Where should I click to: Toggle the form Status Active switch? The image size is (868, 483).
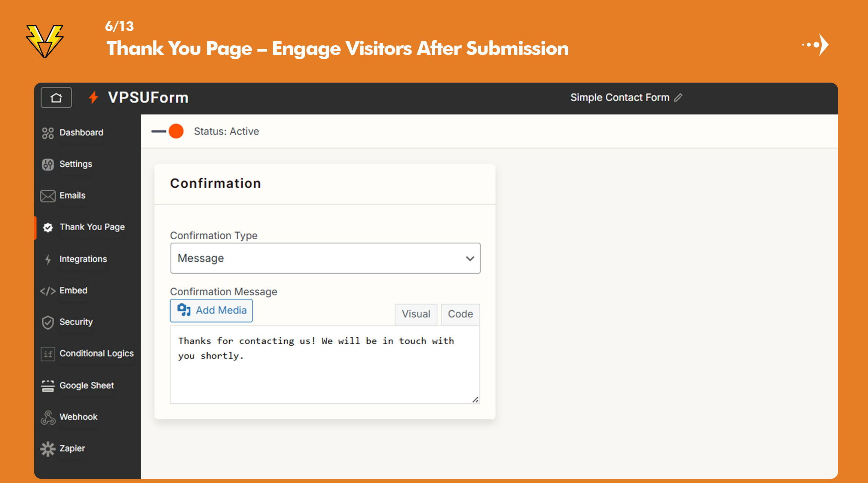(x=167, y=131)
